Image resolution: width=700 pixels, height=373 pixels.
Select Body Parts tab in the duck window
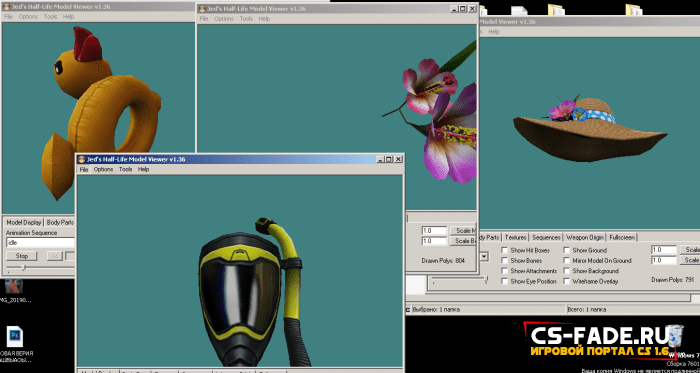(59, 222)
